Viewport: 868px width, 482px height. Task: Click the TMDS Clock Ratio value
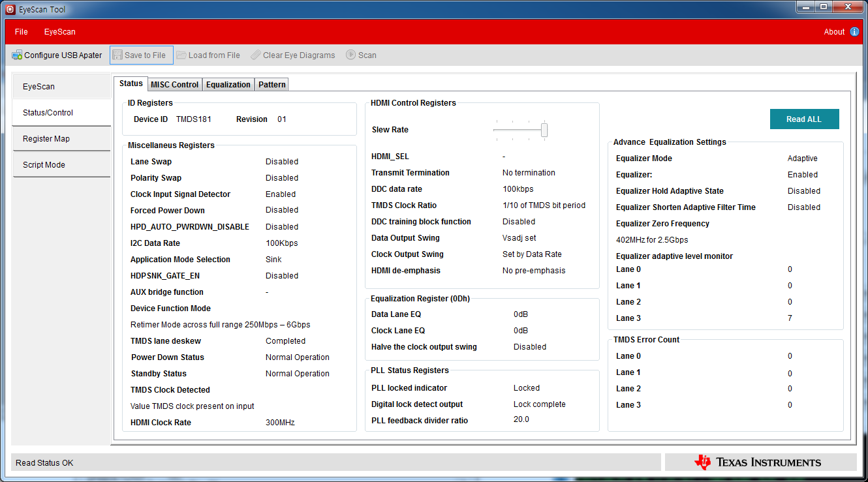click(x=544, y=205)
